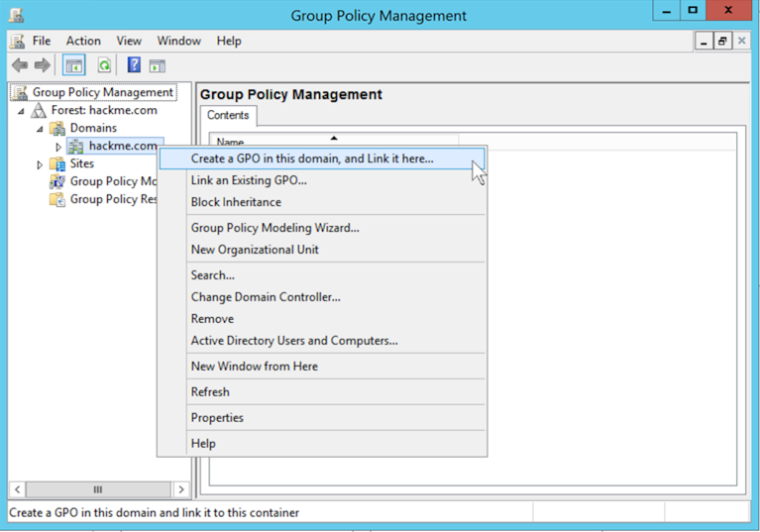Expand the hackme.com domain node
The height and width of the screenshot is (532, 760).
click(x=58, y=147)
